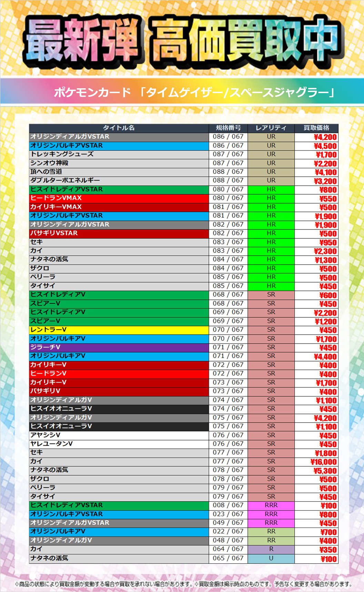The width and height of the screenshot is (364, 592).
Task: Select the ¥550 price cell
Action: click(x=316, y=198)
